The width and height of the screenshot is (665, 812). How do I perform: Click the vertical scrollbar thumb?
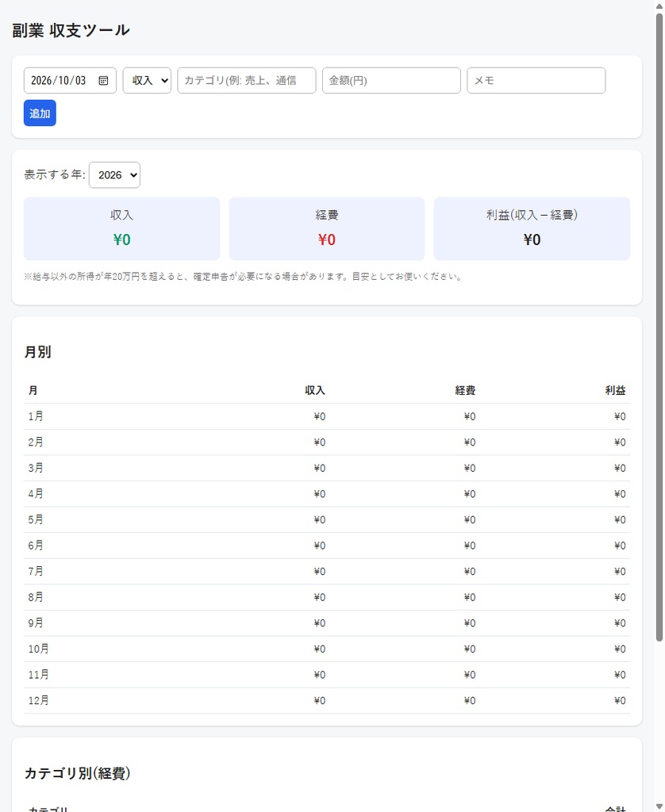(659, 327)
